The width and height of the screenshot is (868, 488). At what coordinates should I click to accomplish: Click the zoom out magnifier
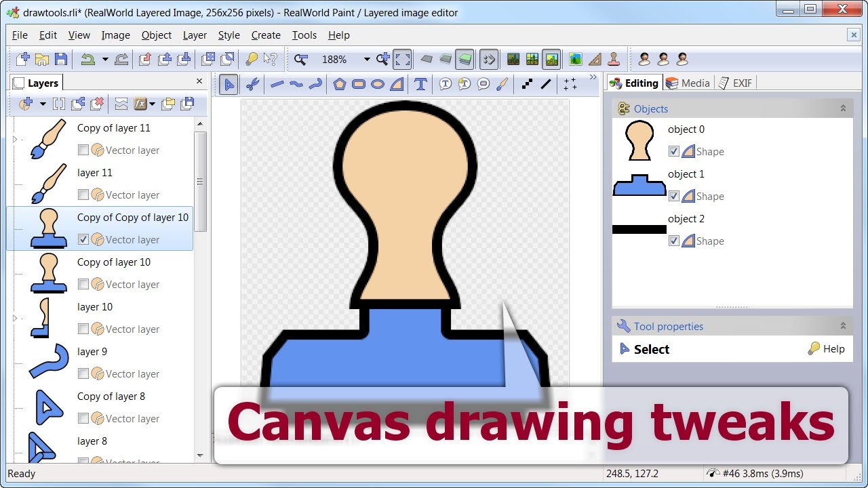(300, 59)
